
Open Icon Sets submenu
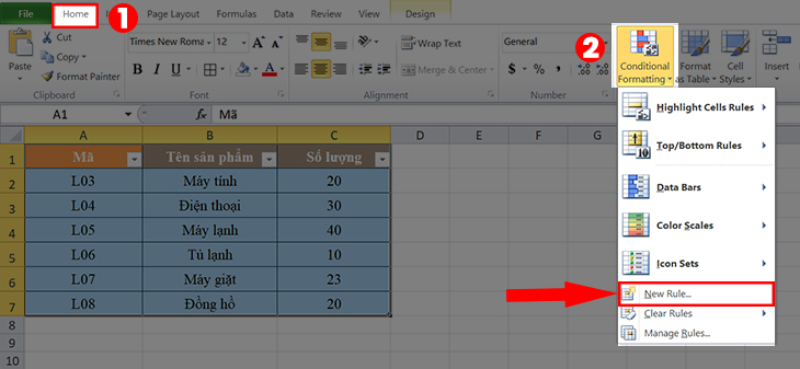(696, 263)
